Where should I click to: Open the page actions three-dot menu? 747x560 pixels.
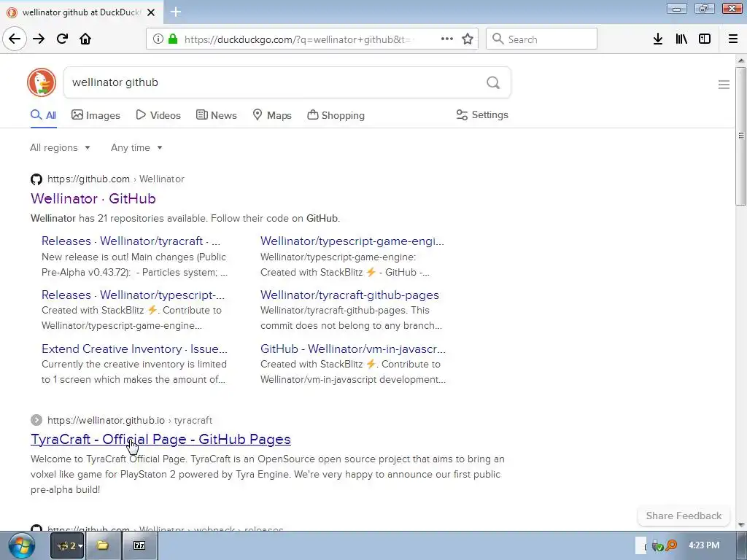447,39
